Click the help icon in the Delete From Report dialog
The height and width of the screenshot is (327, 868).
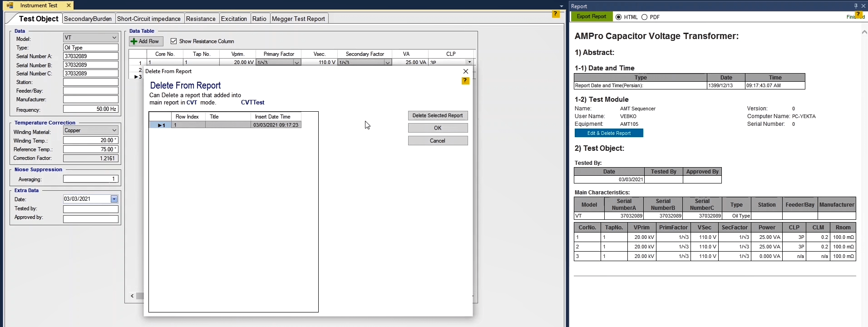point(465,81)
